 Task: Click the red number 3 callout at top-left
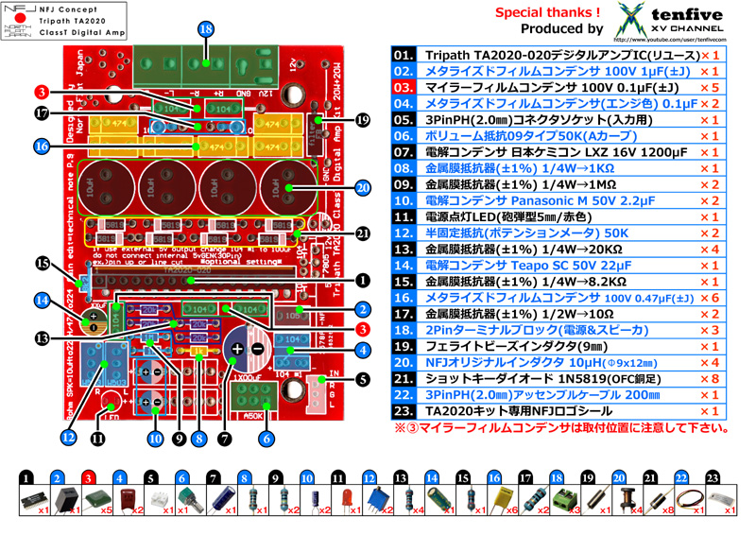40,93
